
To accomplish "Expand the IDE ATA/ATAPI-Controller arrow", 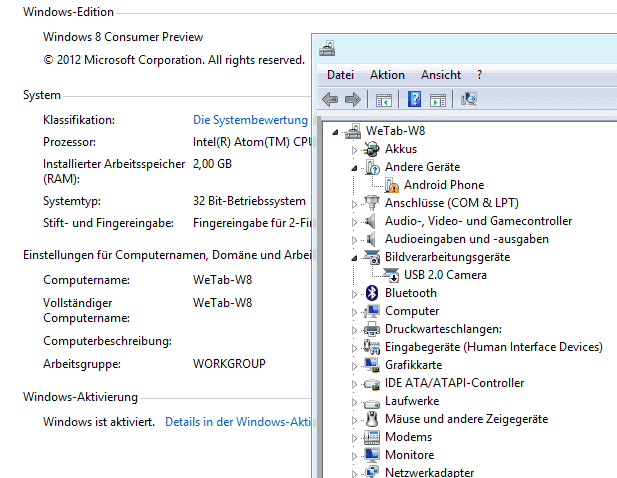I will [354, 384].
